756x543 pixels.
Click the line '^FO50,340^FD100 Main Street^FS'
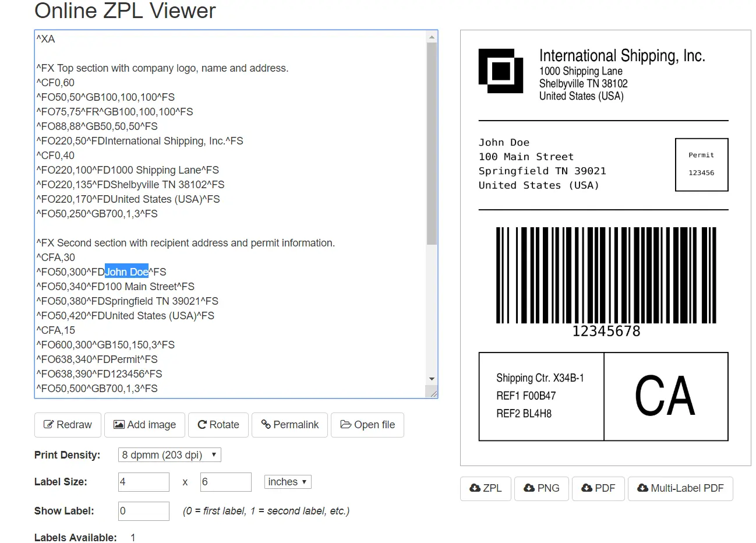(x=115, y=287)
